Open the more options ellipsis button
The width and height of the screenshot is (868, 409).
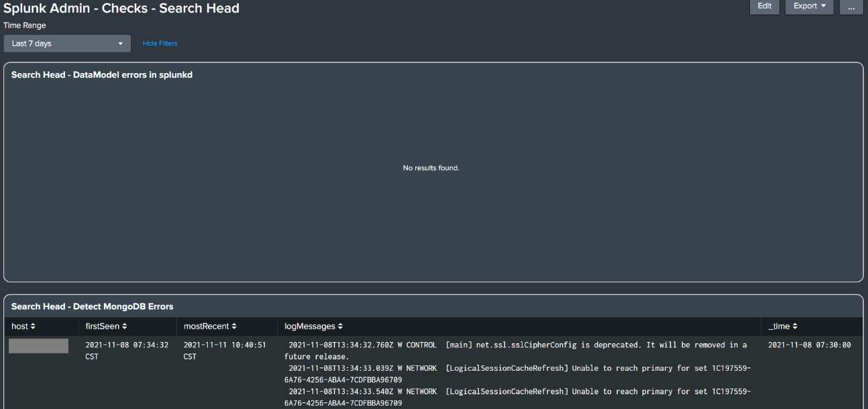coord(851,6)
